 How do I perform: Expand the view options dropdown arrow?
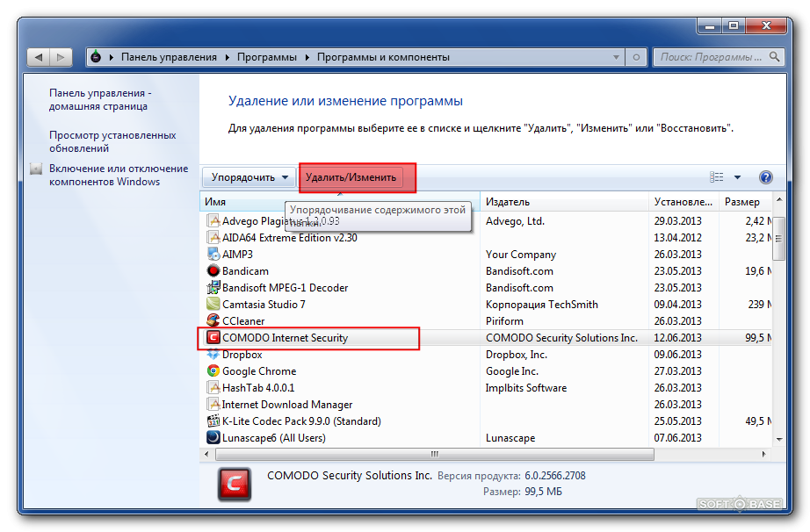click(x=737, y=177)
